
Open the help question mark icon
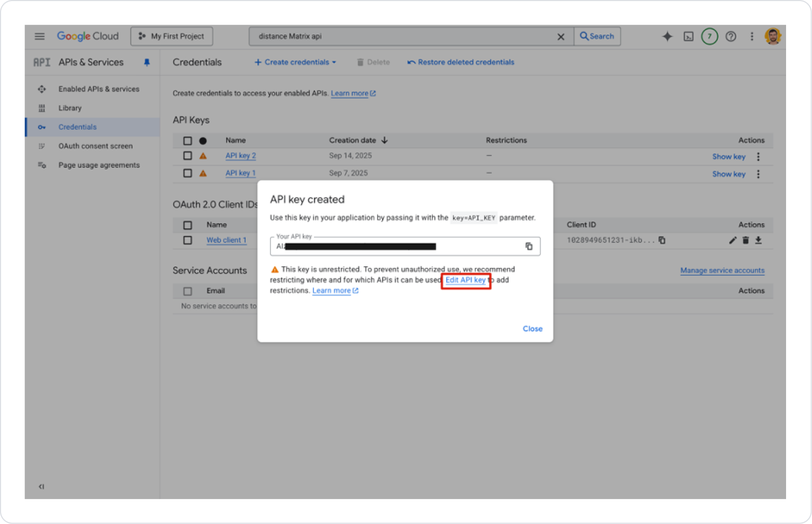point(730,37)
